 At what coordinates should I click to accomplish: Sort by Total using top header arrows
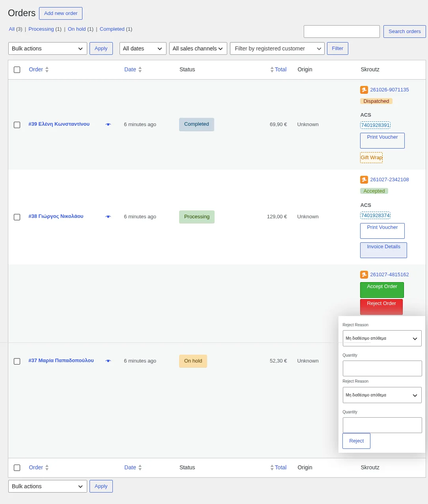[x=272, y=70]
